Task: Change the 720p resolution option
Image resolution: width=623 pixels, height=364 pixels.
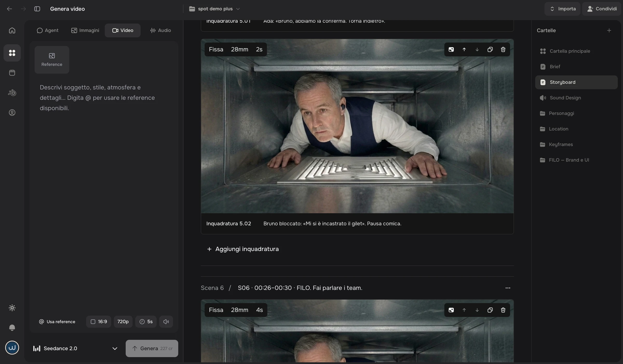Action: click(123, 322)
